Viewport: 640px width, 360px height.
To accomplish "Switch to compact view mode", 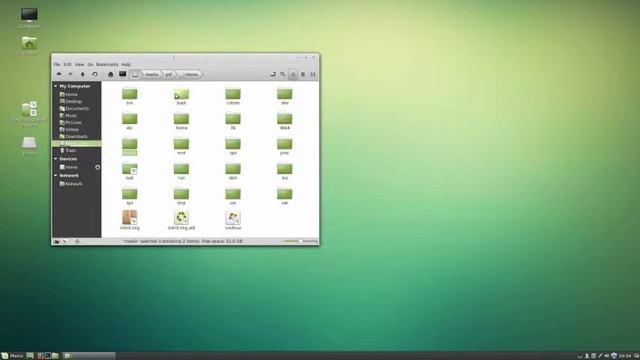I will [x=313, y=74].
